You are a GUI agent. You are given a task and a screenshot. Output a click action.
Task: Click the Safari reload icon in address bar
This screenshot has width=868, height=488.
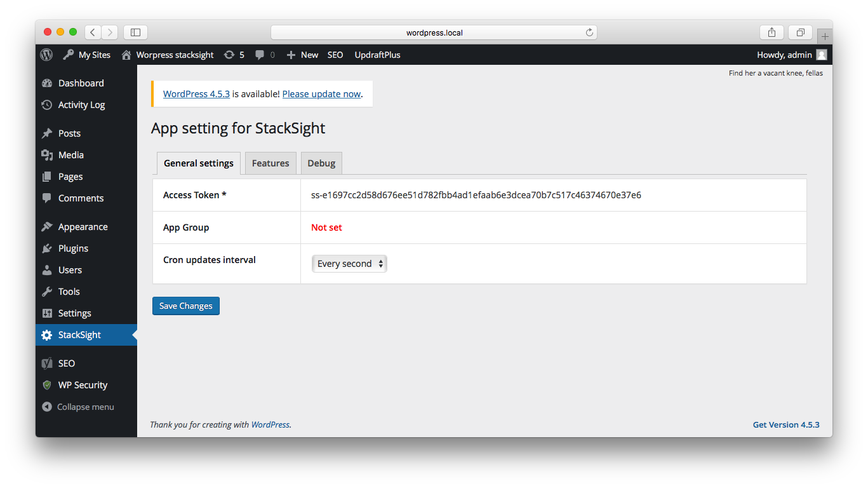click(x=589, y=32)
